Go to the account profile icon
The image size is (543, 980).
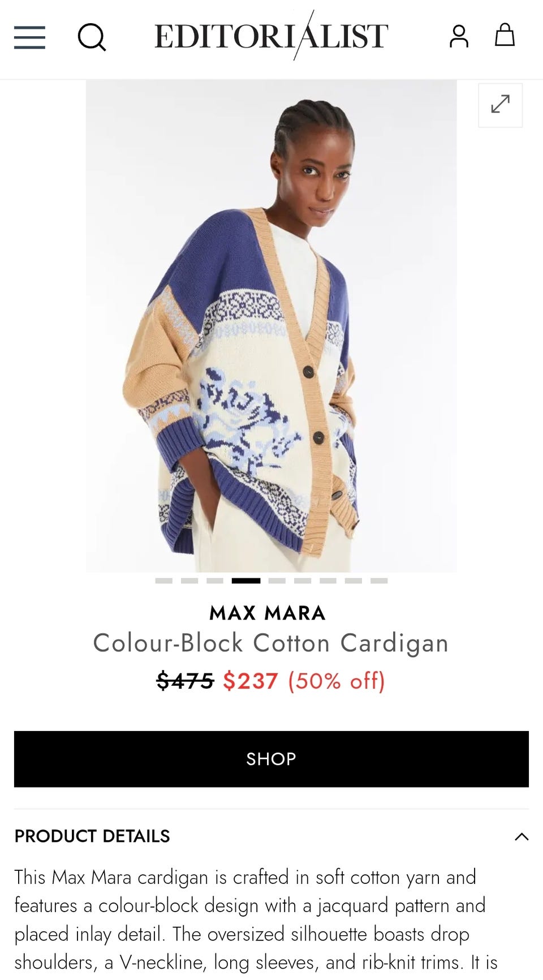click(x=459, y=36)
